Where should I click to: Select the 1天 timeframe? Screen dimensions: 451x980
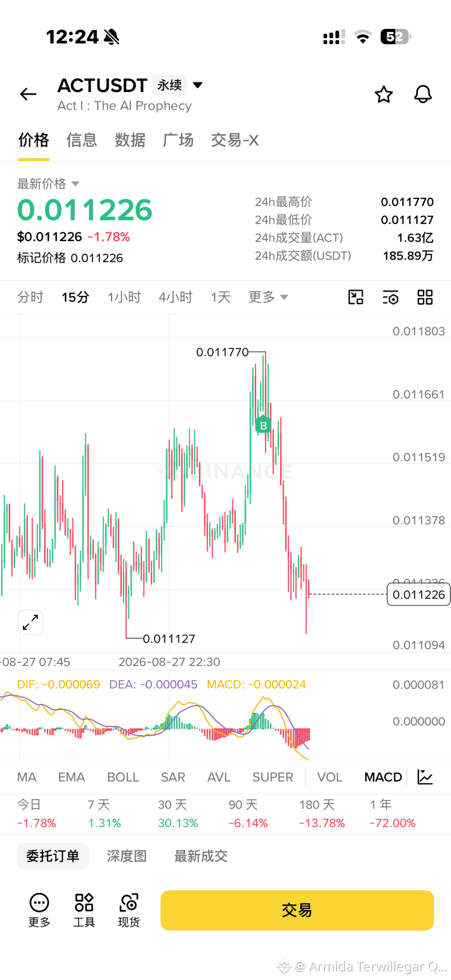click(221, 297)
